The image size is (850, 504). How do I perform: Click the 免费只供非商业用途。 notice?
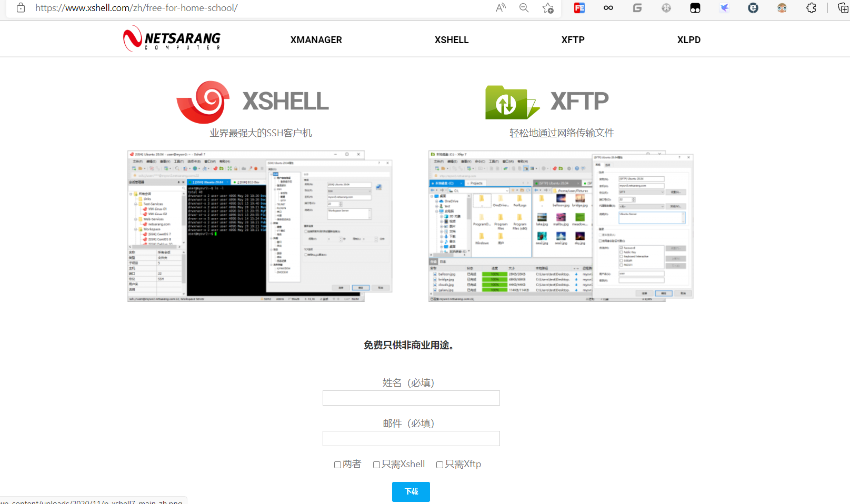point(409,345)
